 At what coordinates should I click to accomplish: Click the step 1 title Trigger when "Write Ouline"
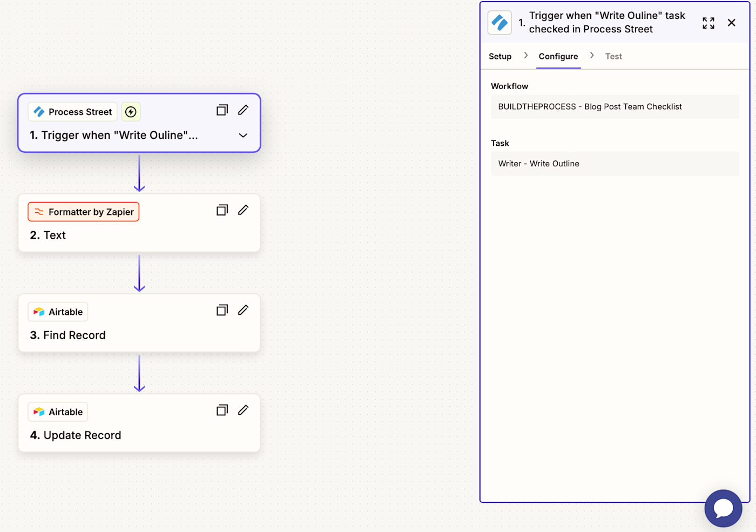114,135
